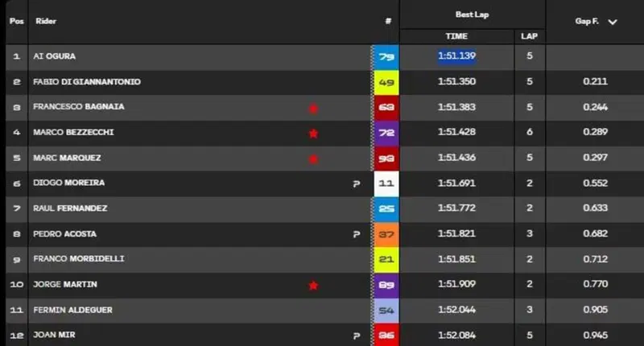The image size is (644, 346).
Task: Sort by the Rider column header
Action: click(x=46, y=21)
